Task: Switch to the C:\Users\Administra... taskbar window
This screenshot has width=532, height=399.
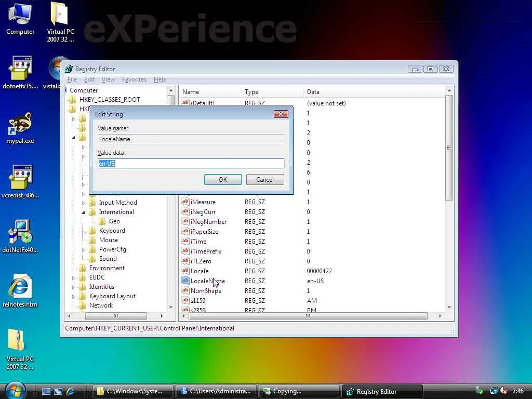Action: tap(216, 391)
